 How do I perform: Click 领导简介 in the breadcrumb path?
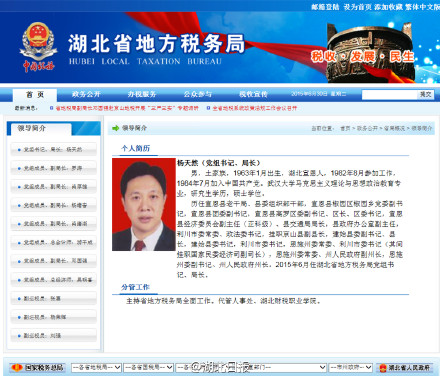coord(421,128)
